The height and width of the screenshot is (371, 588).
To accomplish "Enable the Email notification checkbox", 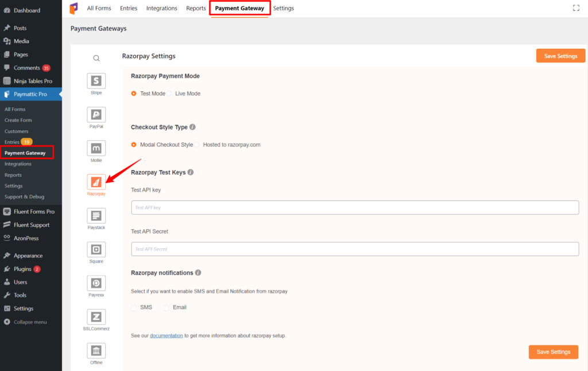I will (167, 307).
